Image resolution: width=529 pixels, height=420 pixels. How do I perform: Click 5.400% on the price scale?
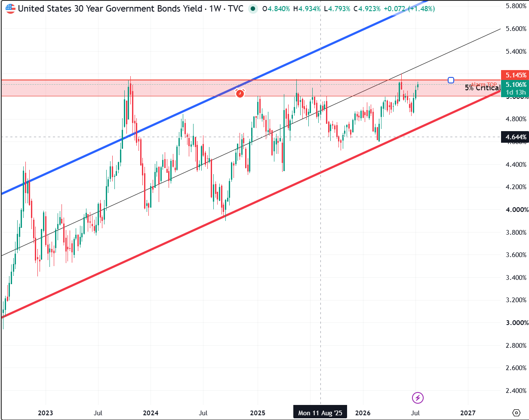point(516,51)
